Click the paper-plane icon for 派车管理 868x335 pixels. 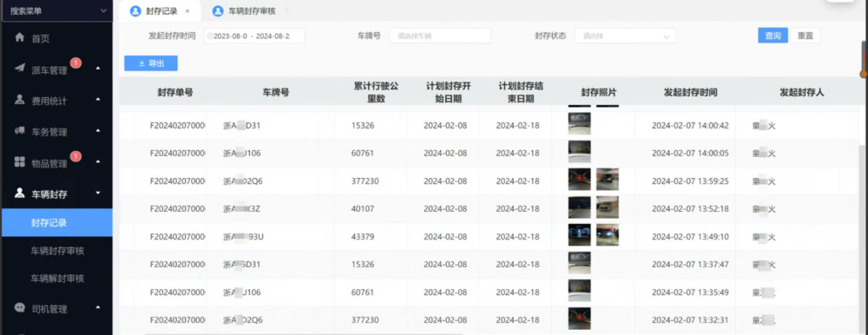tap(20, 69)
